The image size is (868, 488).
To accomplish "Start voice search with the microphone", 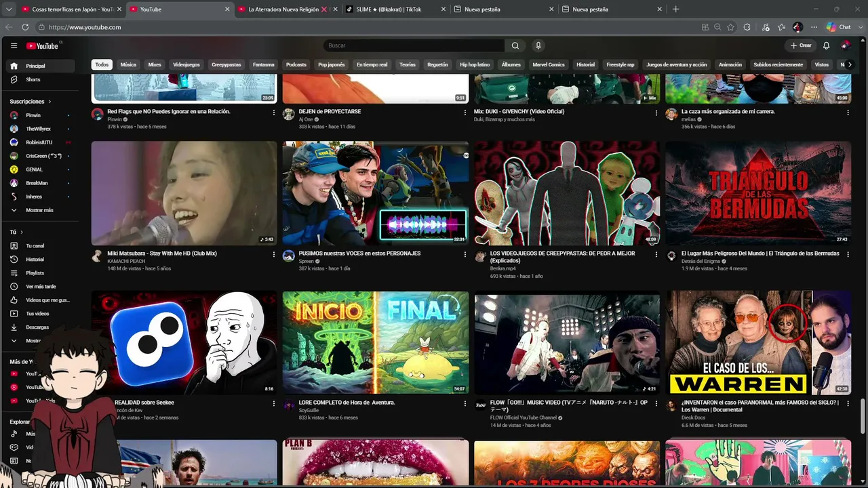I will click(538, 45).
